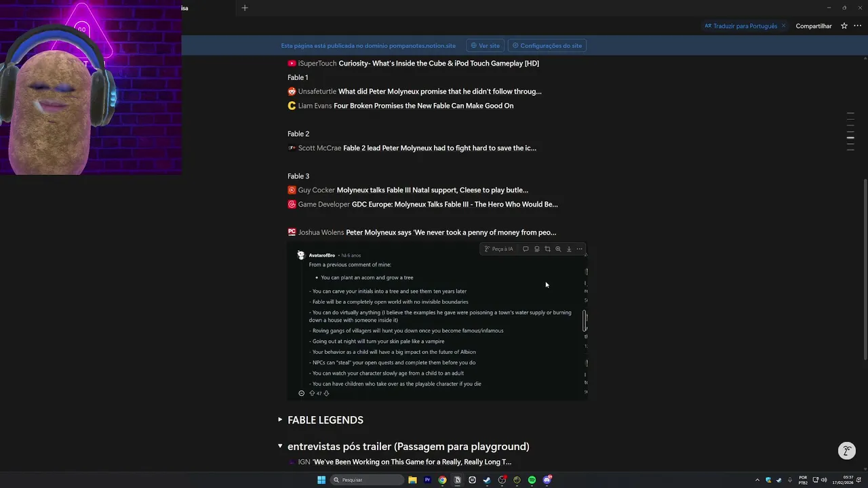
Task: Open Google Chrome from the taskbar
Action: pos(442,480)
